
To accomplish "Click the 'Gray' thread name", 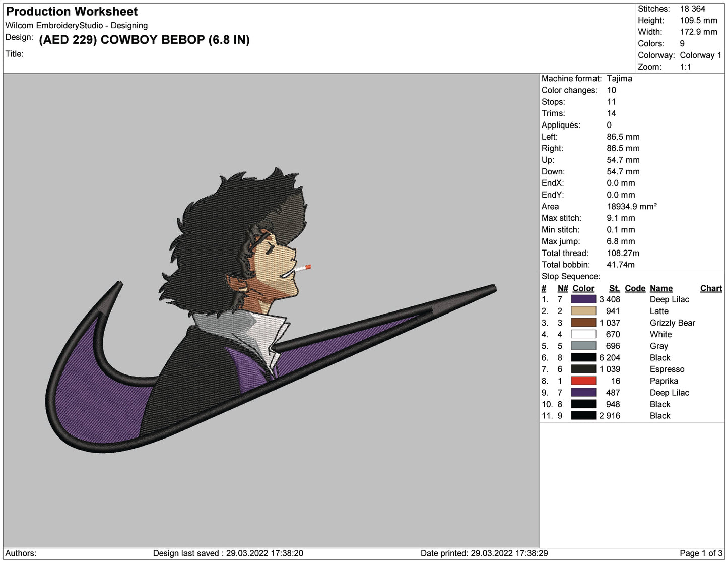I will (658, 346).
